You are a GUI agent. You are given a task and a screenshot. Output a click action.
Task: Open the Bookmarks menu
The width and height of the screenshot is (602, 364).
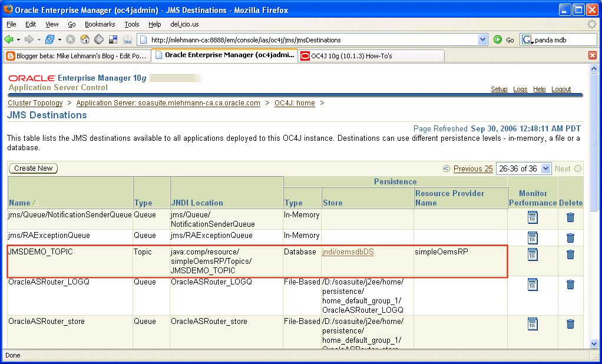click(x=100, y=24)
